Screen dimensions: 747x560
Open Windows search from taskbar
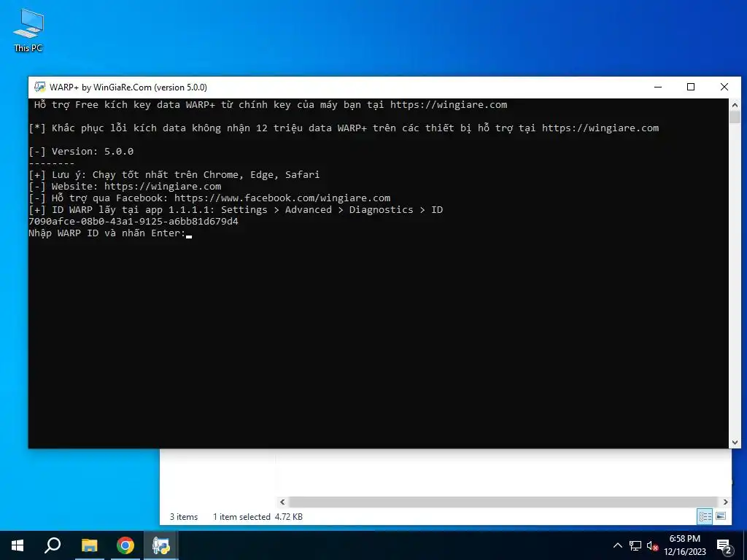pos(53,545)
